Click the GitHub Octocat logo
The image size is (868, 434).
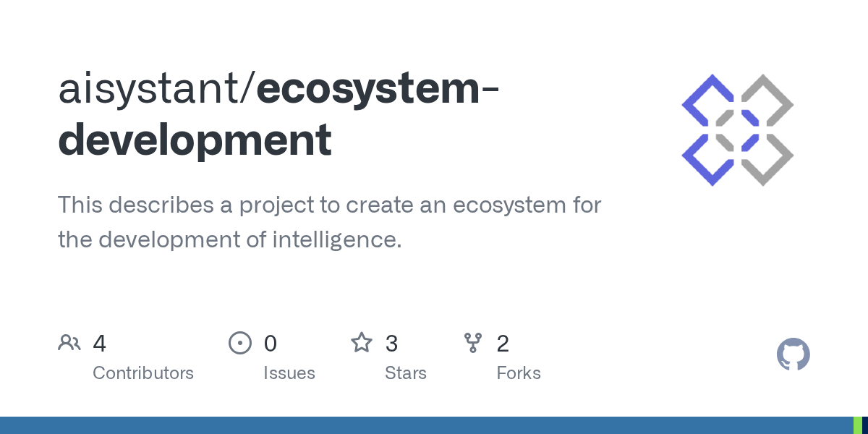(793, 355)
